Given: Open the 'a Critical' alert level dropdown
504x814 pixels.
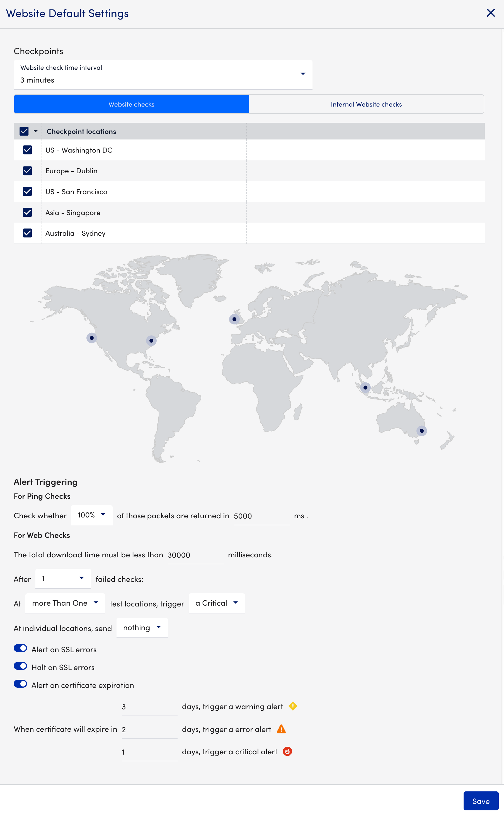Looking at the screenshot, I should [217, 603].
